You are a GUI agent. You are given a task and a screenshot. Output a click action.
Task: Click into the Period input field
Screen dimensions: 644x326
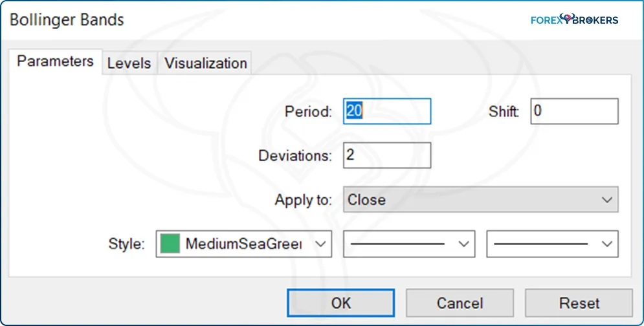point(386,111)
